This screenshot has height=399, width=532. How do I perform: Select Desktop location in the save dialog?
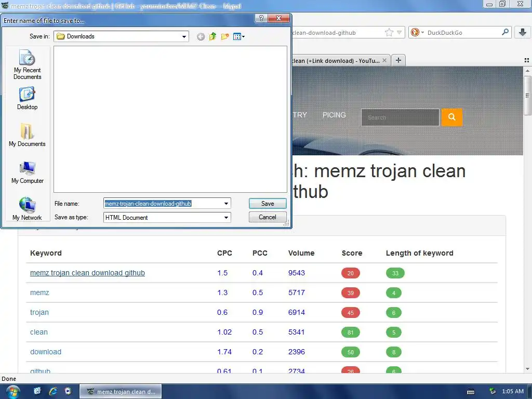tap(27, 98)
